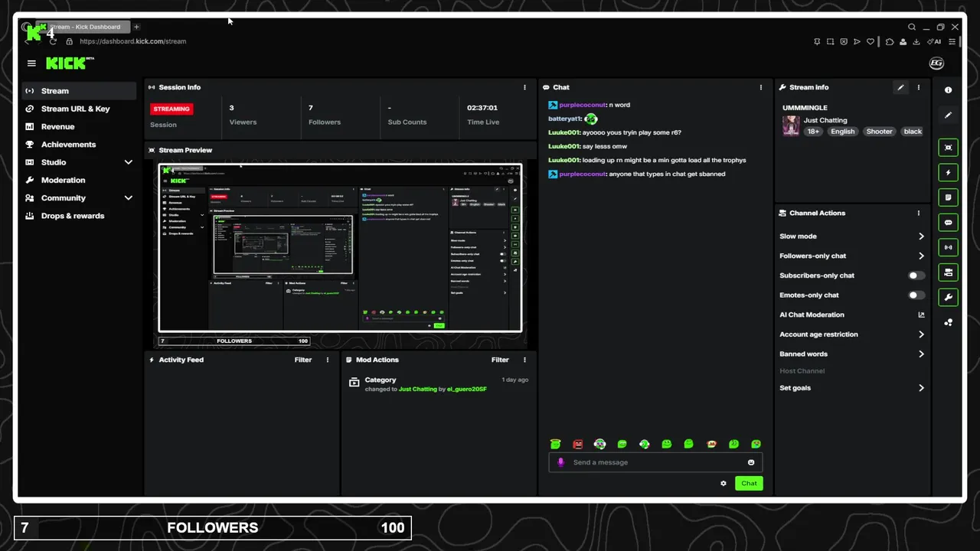Open a new browser tab with plus
980x551 pixels.
[136, 27]
